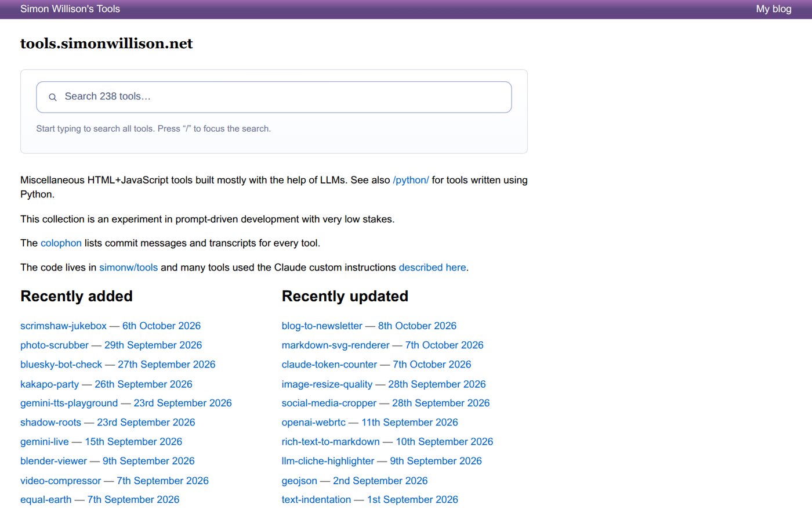The height and width of the screenshot is (508, 812).
Task: Open the gemini-live tool
Action: tap(45, 442)
